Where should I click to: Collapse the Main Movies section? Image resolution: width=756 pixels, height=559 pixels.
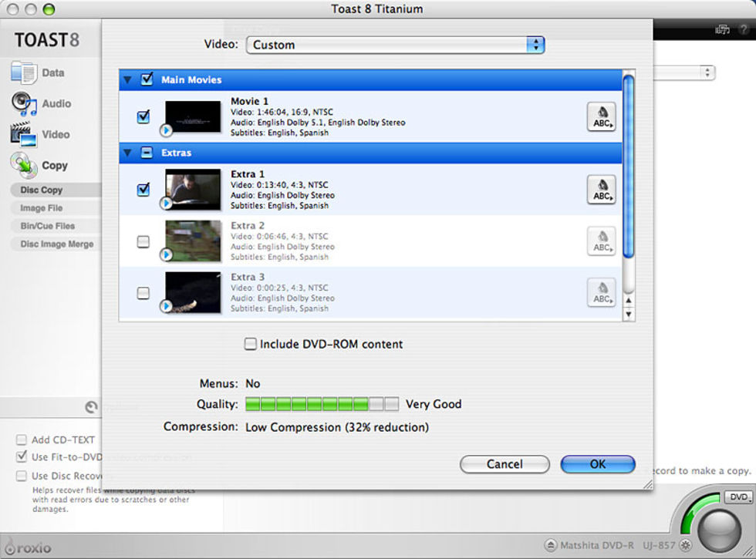[128, 79]
